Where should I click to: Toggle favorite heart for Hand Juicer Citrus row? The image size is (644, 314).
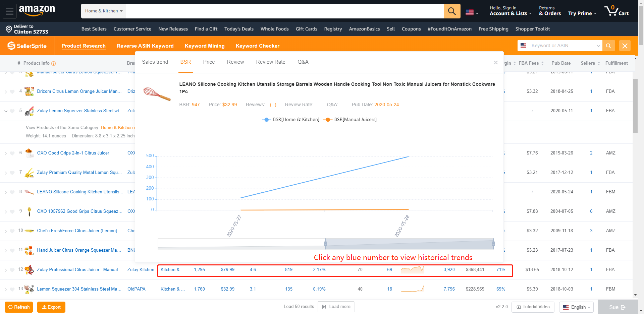(x=12, y=250)
